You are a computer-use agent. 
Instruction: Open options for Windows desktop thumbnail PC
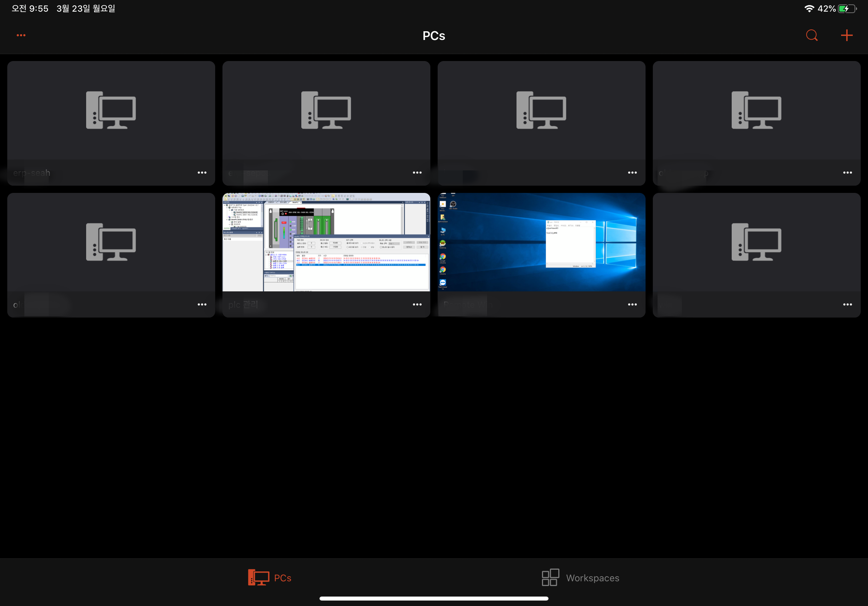(632, 304)
